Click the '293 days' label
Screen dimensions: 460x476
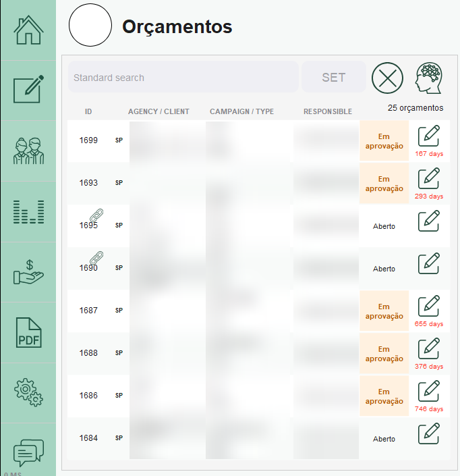(x=429, y=196)
